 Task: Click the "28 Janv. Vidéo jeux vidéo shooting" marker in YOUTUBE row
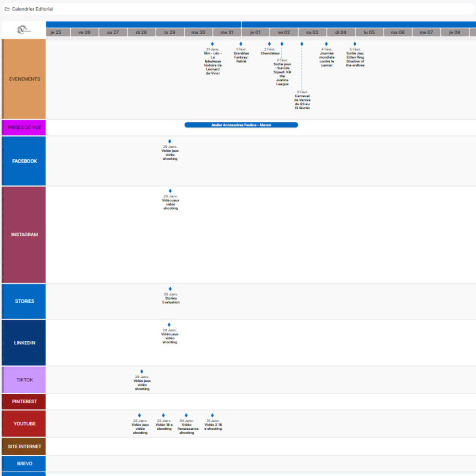click(140, 415)
